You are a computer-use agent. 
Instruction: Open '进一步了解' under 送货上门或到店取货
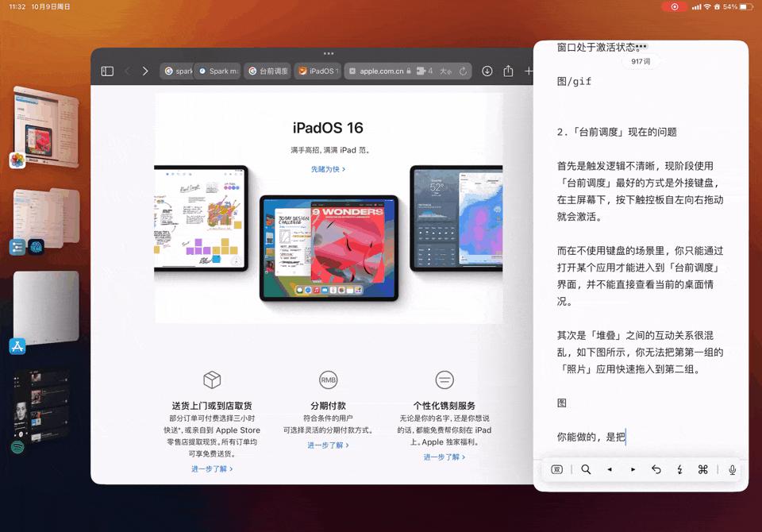coord(212,468)
